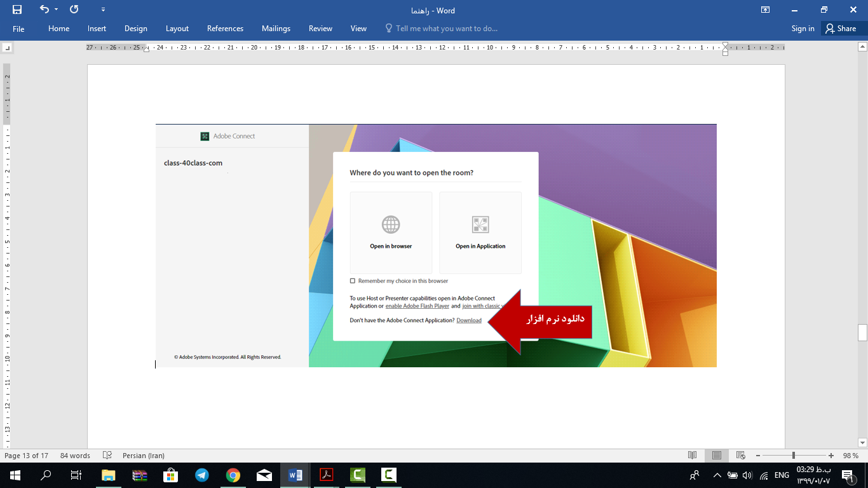Open the Windows Start menu
Screen dimensions: 868x488
(15, 475)
